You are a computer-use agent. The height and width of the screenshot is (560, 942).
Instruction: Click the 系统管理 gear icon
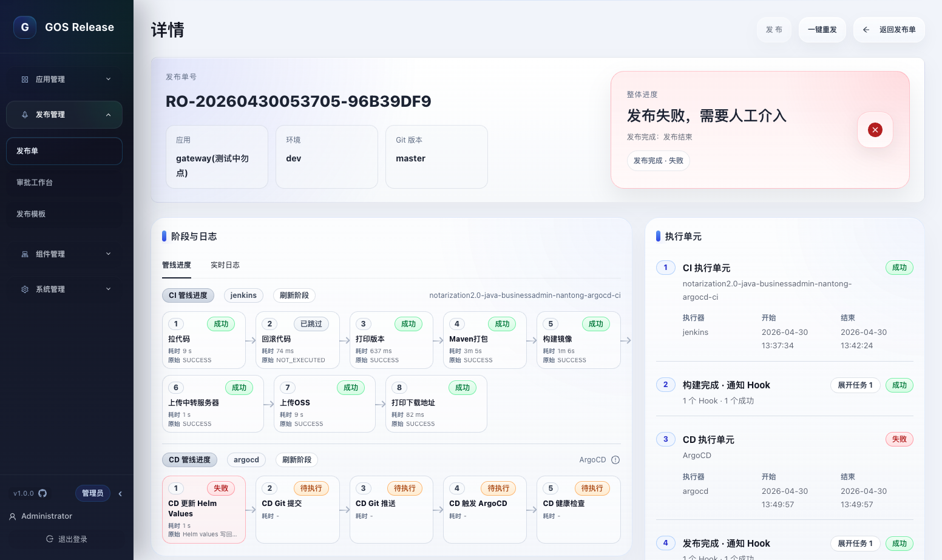[x=25, y=289]
